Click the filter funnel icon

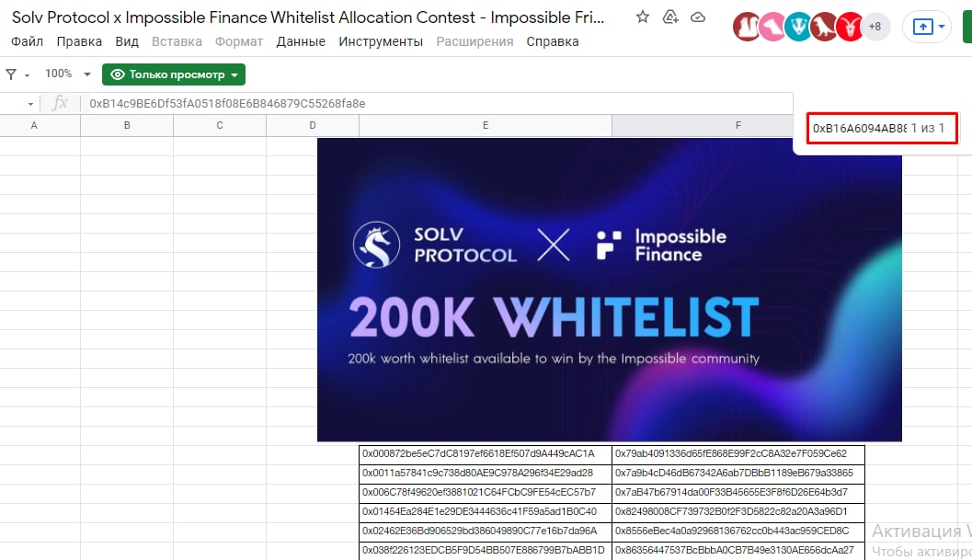coord(11,74)
